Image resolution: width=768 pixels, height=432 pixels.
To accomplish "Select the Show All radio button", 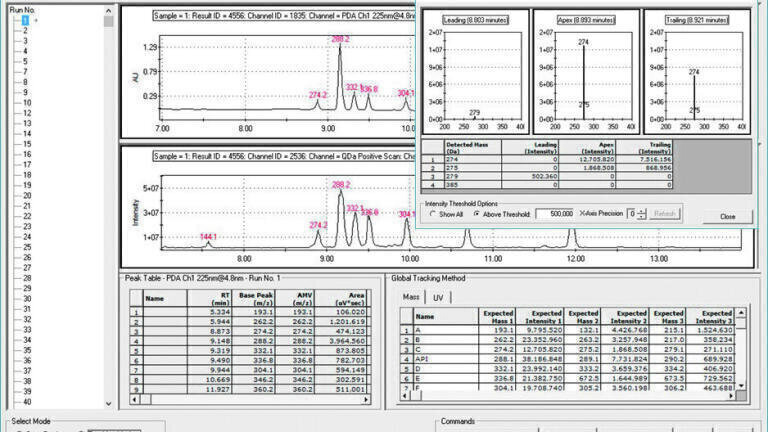I will pos(433,214).
